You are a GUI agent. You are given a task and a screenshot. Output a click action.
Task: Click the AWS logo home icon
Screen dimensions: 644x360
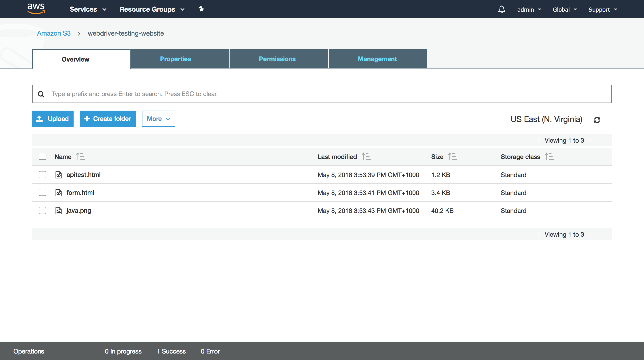36,9
